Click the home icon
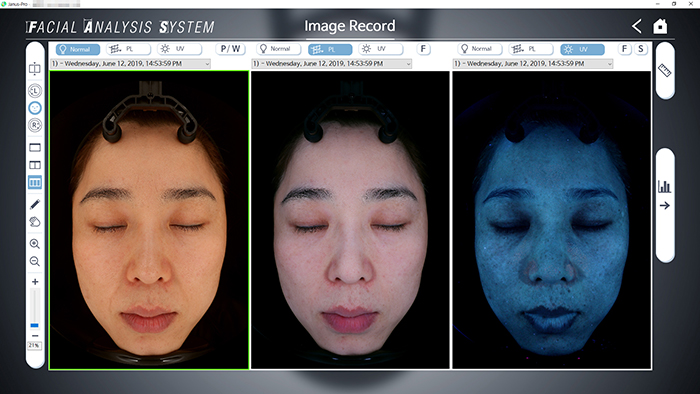Image resolution: width=700 pixels, height=394 pixels. coord(660,26)
